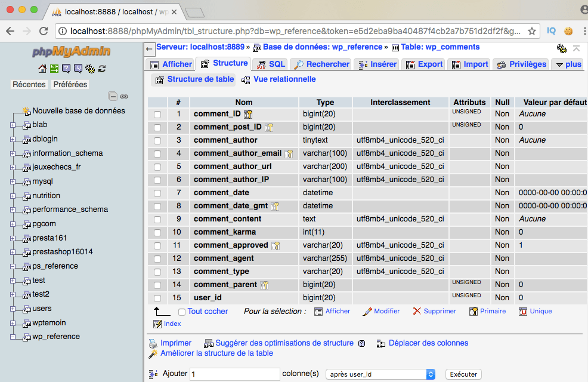This screenshot has width=588, height=382.
Task: Open phpMyAdmin home icon in sidebar
Action: [42, 69]
